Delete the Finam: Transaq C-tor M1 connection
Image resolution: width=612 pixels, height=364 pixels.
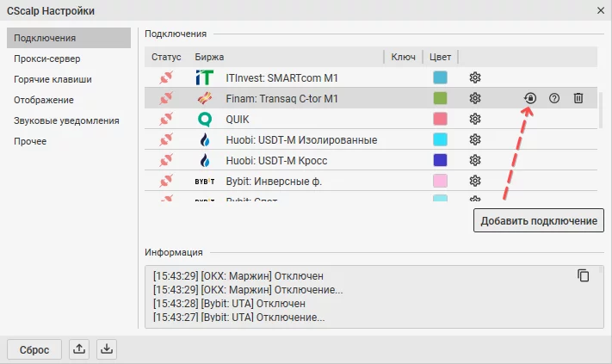[578, 98]
